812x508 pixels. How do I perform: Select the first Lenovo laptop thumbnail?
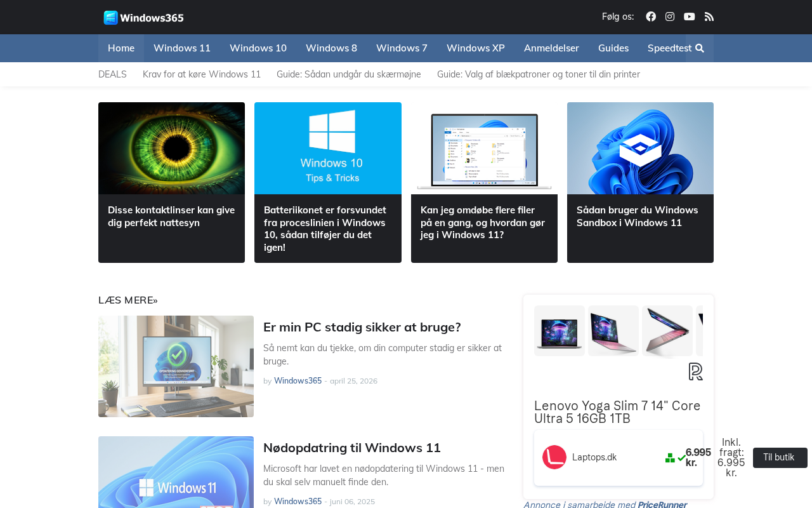click(560, 331)
